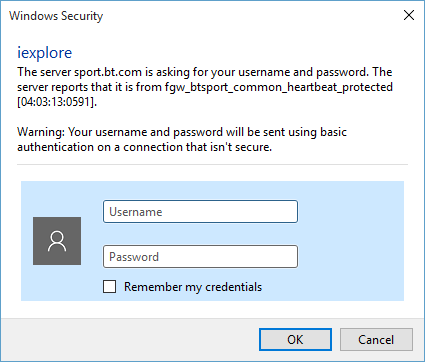Click the Remember my credentials label
This screenshot has width=428, height=364.
click(x=193, y=287)
